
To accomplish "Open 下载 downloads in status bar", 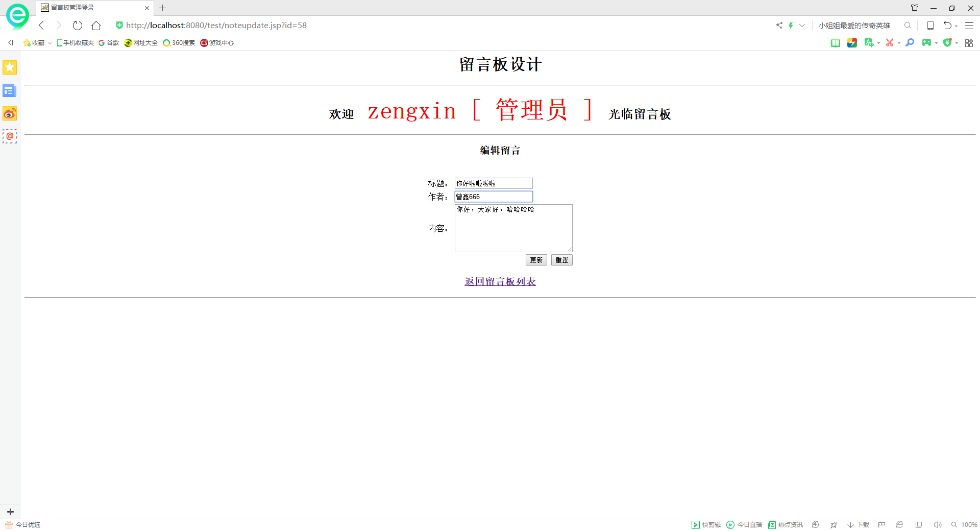I will coord(859,525).
